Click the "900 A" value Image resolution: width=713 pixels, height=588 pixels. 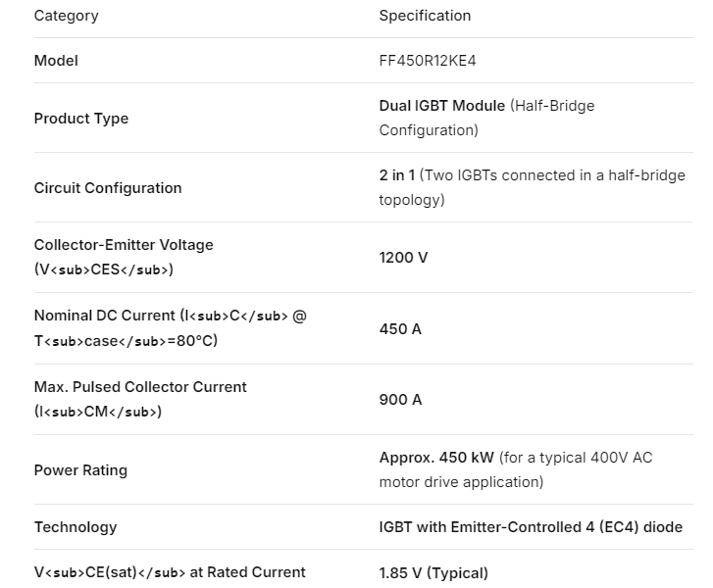click(400, 400)
